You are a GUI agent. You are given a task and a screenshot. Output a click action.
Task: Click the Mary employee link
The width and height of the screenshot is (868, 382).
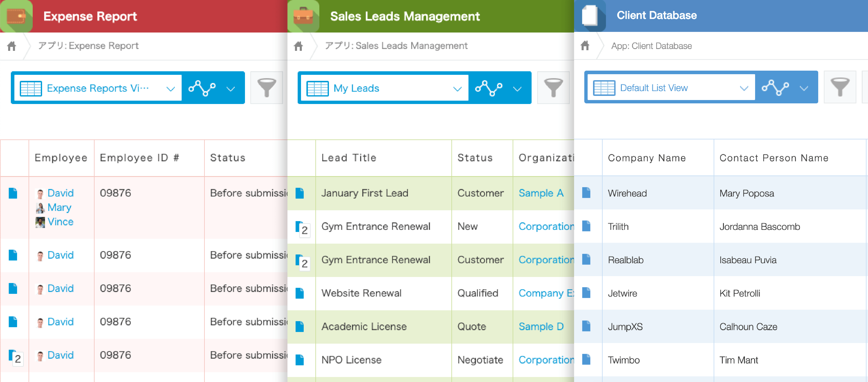point(59,207)
